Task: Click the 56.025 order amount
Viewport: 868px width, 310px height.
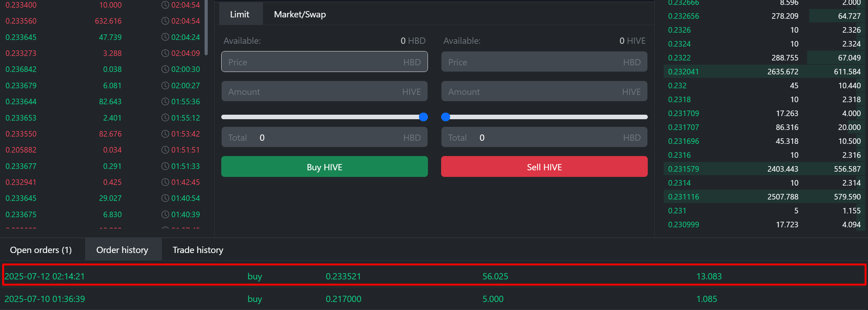Action: (x=495, y=276)
